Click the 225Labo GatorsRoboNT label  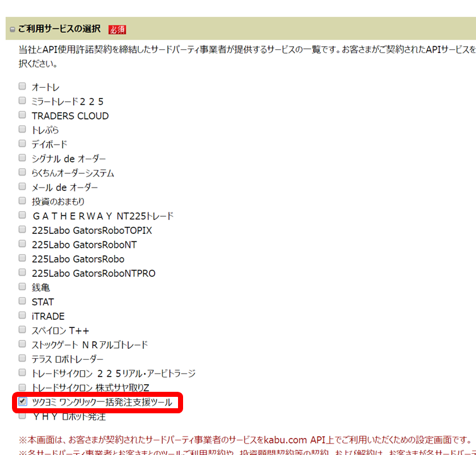tap(85, 245)
